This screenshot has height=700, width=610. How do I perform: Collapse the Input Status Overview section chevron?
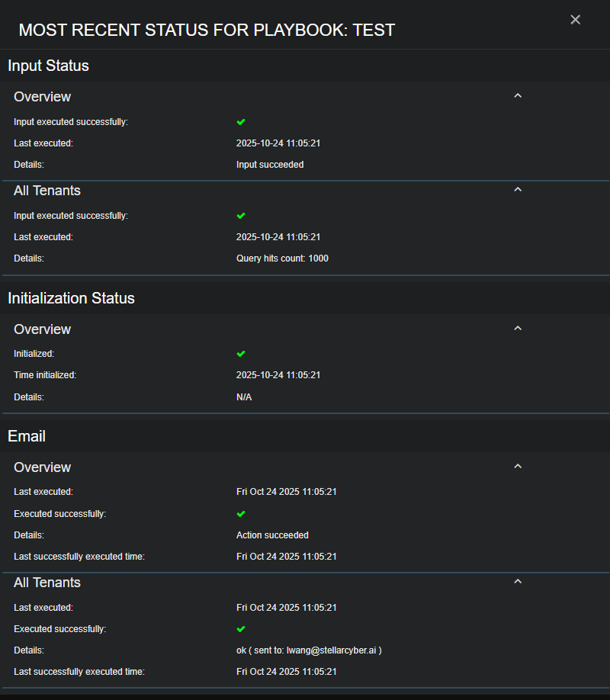(x=518, y=96)
